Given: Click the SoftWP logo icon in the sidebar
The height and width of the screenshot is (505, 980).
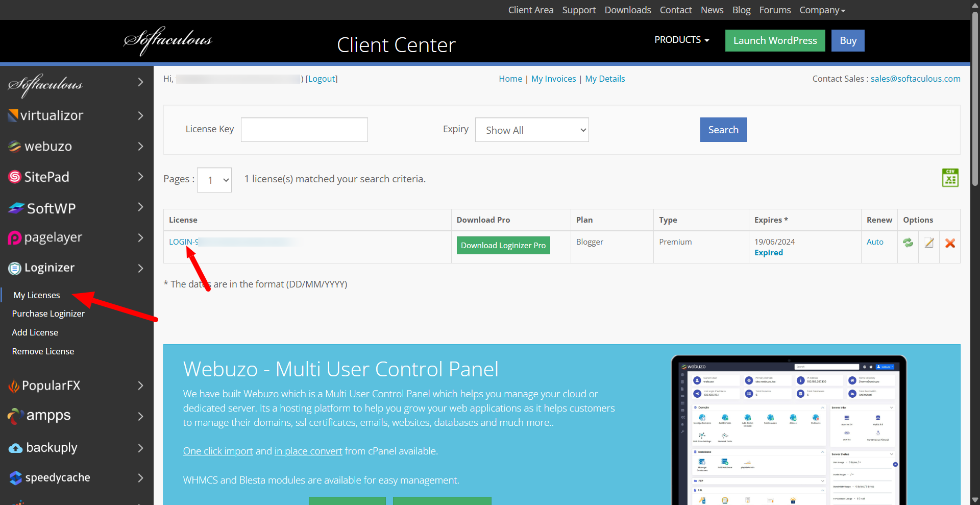Looking at the screenshot, I should (16, 208).
